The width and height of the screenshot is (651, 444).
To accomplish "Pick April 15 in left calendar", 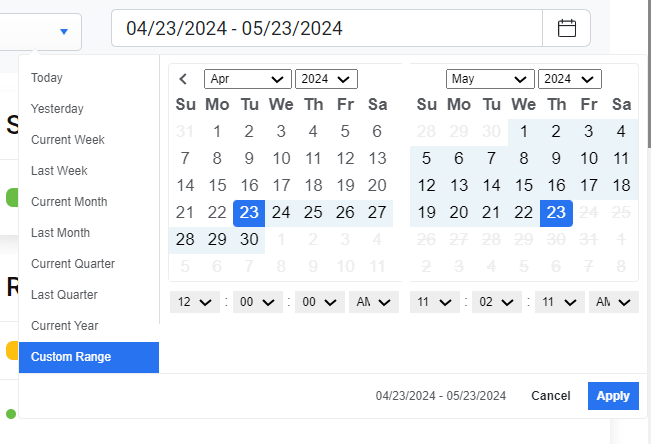I will [217, 185].
